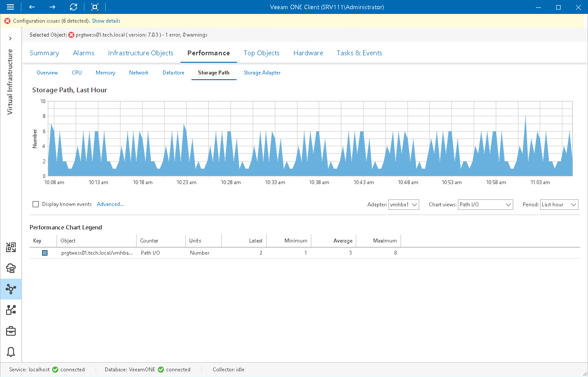Open the hamburger main menu
The image size is (588, 377).
10,7
